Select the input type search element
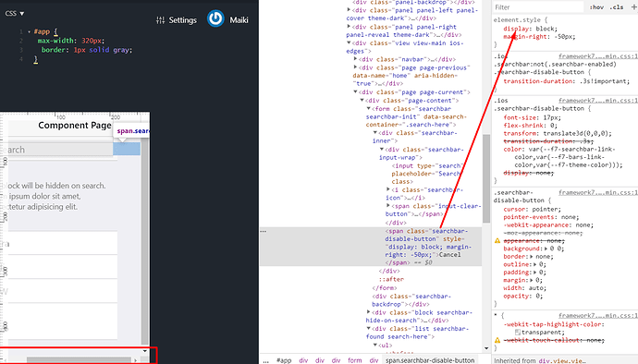Image resolution: width=638 pixels, height=364 pixels. point(427,174)
